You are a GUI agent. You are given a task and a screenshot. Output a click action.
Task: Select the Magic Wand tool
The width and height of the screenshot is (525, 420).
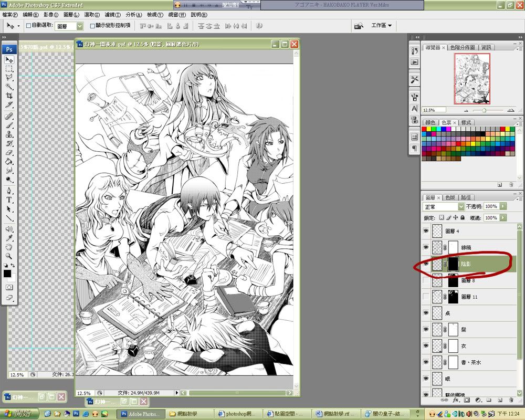9,87
